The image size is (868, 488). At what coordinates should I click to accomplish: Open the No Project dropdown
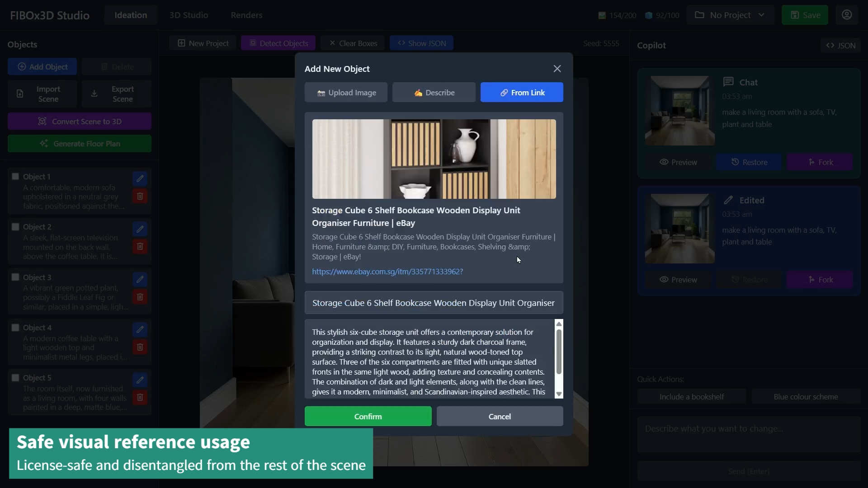point(730,15)
